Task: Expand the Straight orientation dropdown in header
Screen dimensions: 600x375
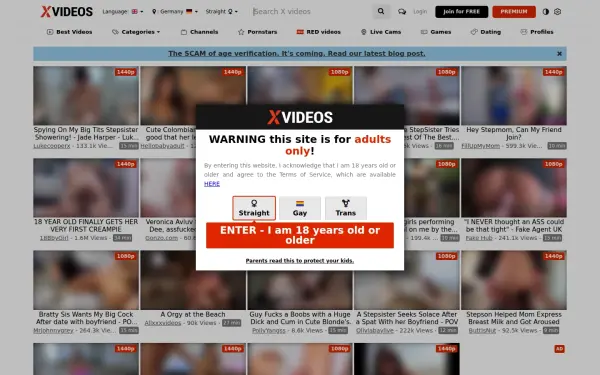Action: point(222,11)
